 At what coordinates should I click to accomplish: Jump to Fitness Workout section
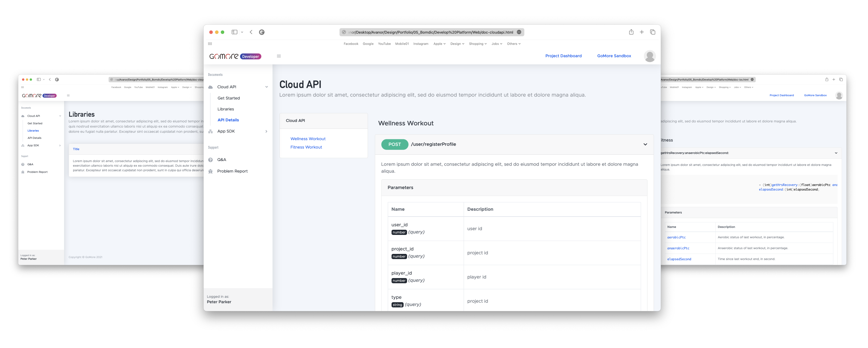point(306,147)
